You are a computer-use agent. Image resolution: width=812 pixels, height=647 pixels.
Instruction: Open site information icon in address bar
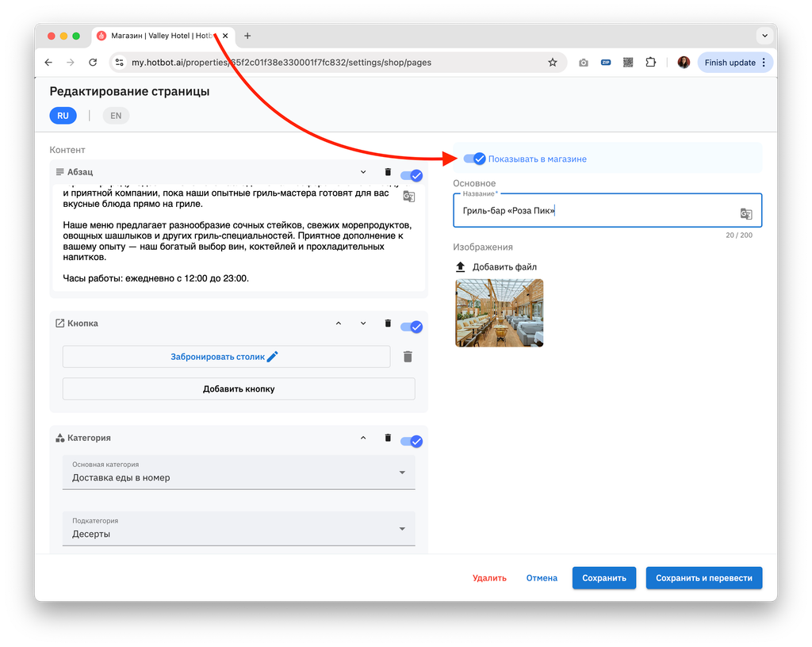pos(120,63)
